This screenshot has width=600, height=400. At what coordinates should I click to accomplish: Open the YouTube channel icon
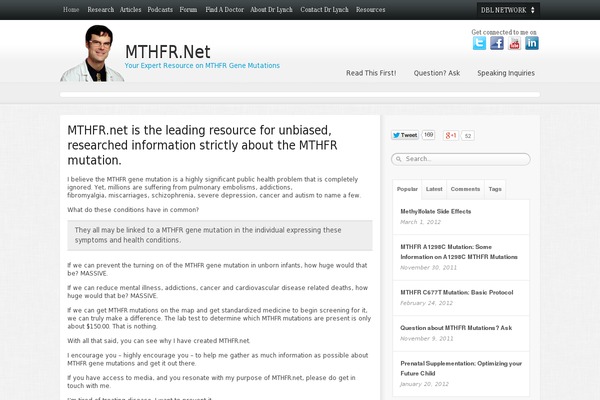(514, 43)
